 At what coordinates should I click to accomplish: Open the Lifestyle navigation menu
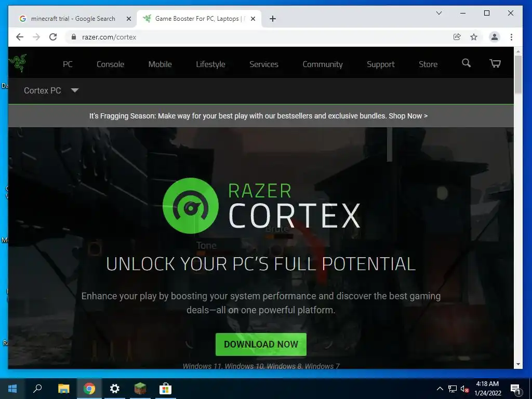point(210,64)
